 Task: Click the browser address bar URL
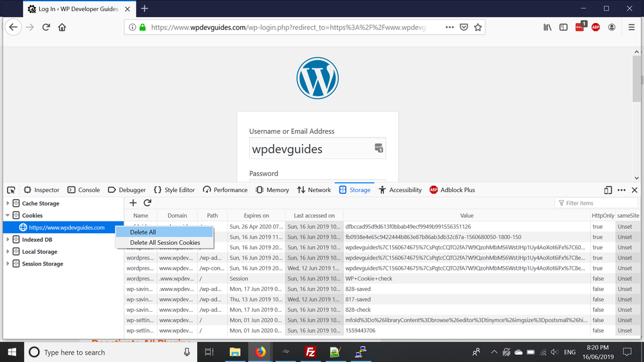pyautogui.click(x=289, y=27)
